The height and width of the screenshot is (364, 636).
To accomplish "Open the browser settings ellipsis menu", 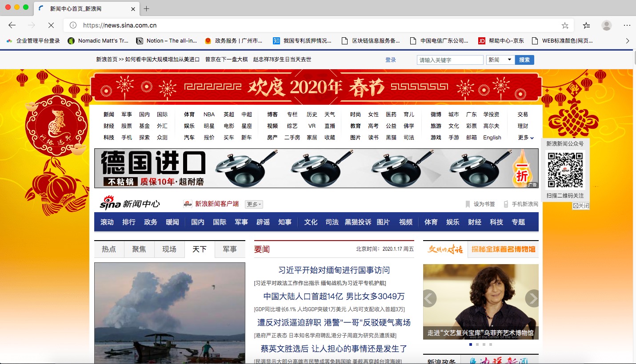I will 627,25.
